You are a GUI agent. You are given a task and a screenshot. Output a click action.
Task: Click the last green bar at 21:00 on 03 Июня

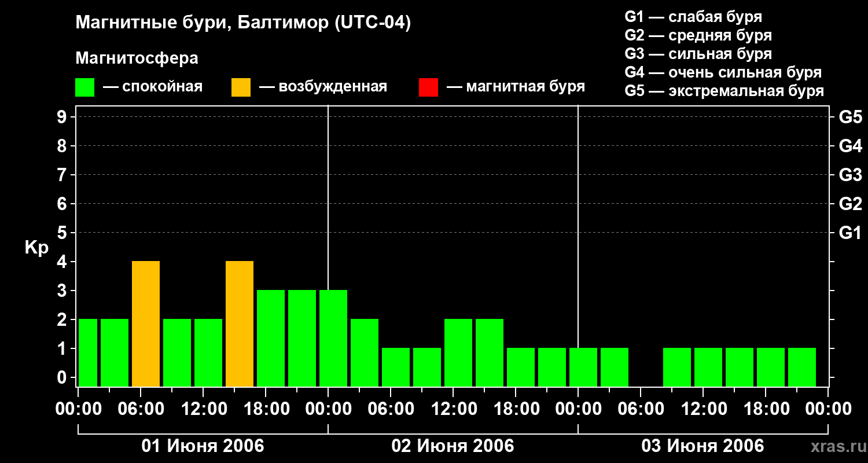tap(802, 368)
